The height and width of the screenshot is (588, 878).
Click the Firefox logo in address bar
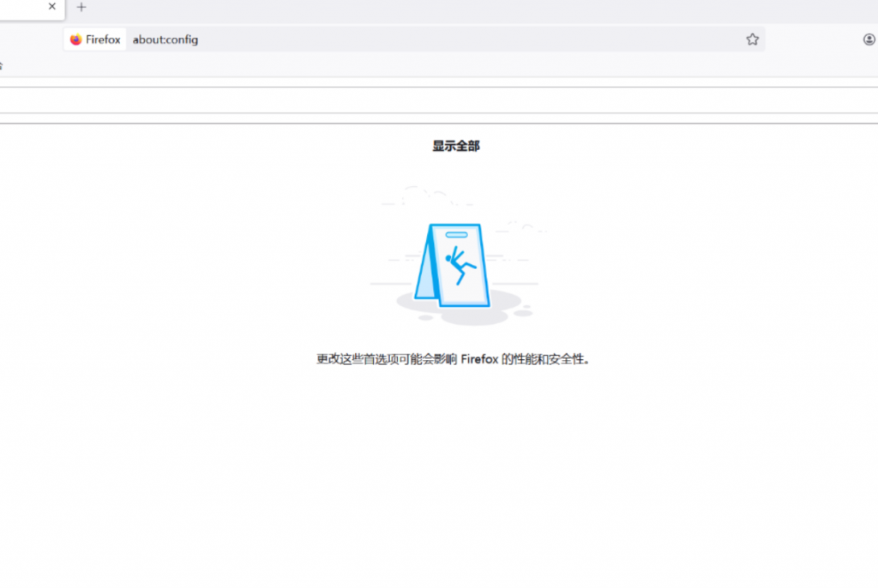(x=75, y=39)
